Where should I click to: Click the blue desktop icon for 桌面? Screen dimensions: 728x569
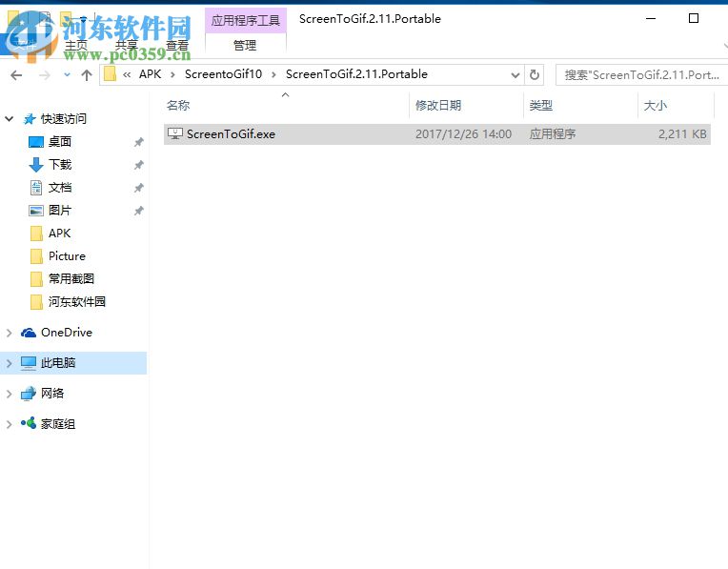[x=36, y=142]
